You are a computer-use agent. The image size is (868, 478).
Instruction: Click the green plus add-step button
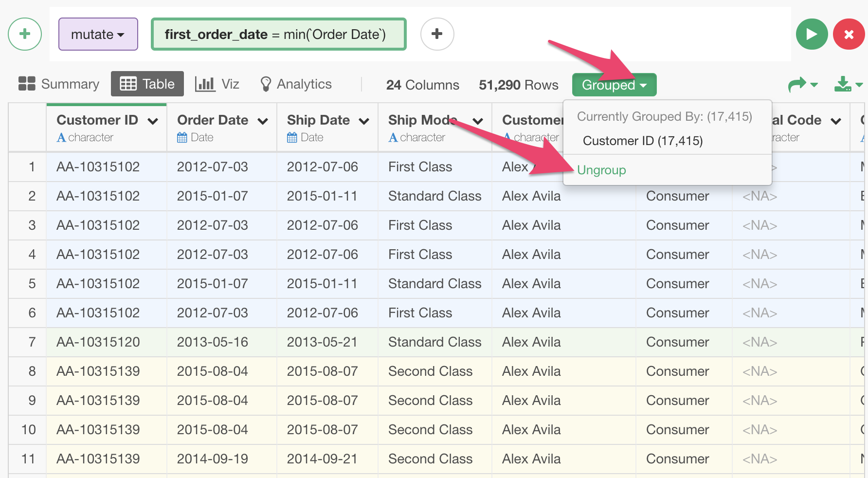pos(25,34)
